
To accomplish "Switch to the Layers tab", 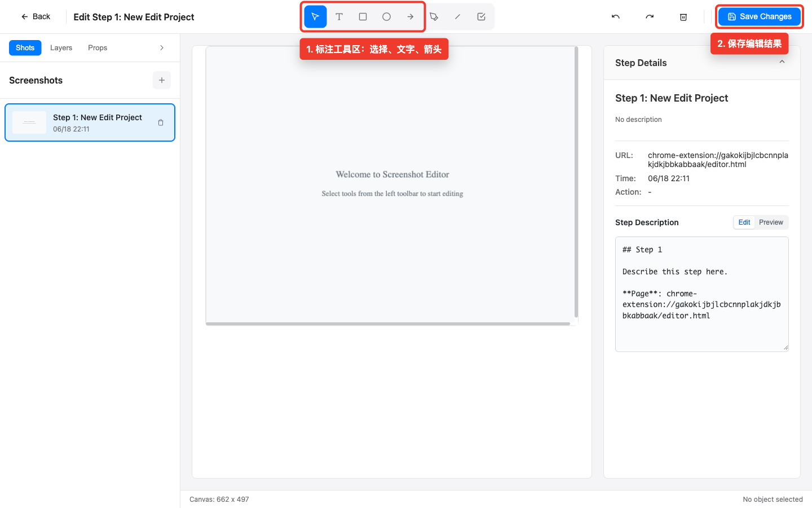I will pyautogui.click(x=61, y=48).
